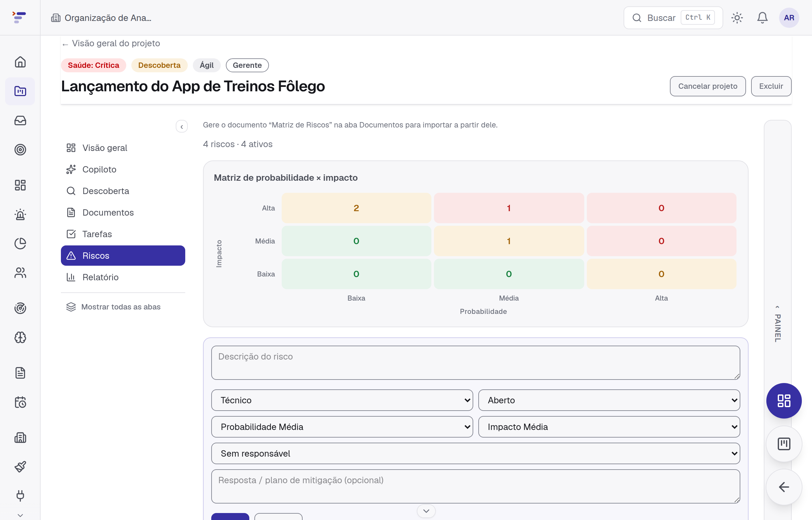Open the team members icon in sidebar

click(20, 273)
